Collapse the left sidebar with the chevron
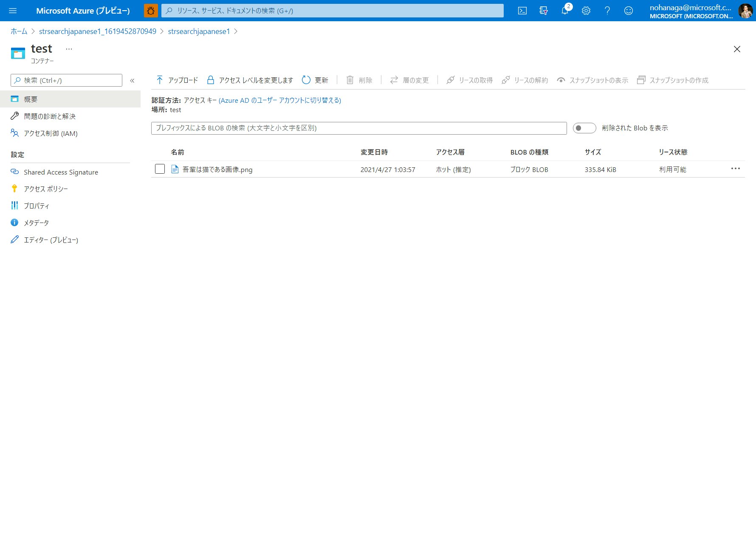This screenshot has height=533, width=756. click(x=132, y=80)
